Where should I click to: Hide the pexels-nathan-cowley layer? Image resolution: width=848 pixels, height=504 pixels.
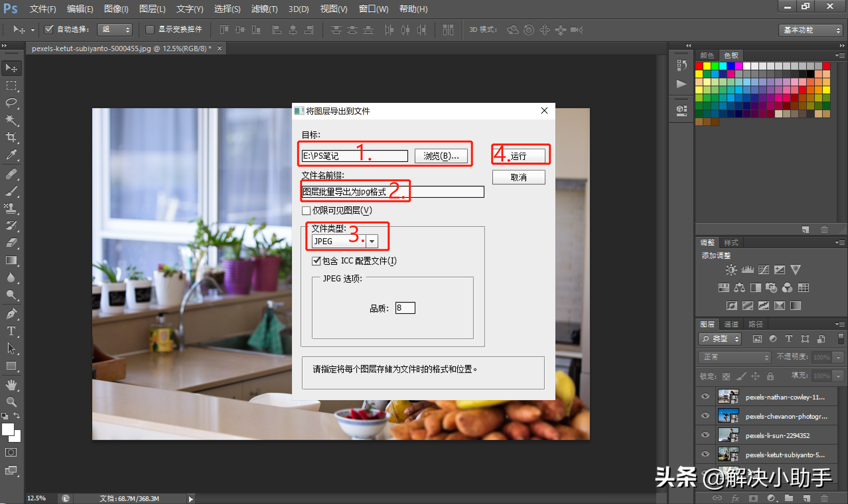coord(705,396)
